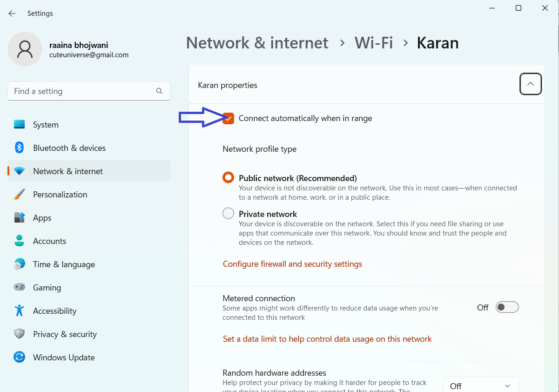Click the Find a setting search box
Image resolution: width=559 pixels, height=392 pixels.
tap(84, 91)
